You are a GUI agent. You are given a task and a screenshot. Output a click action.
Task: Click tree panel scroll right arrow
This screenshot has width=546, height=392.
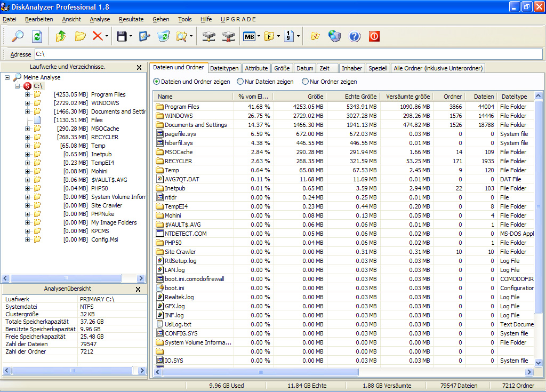tap(141, 278)
